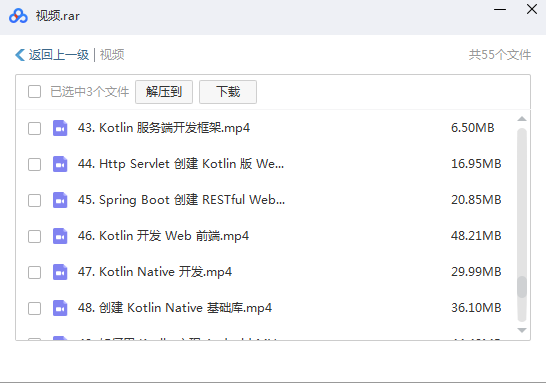Click video icon beside 46. Kotlin 开发 Web 前端.mp4

tap(60, 236)
